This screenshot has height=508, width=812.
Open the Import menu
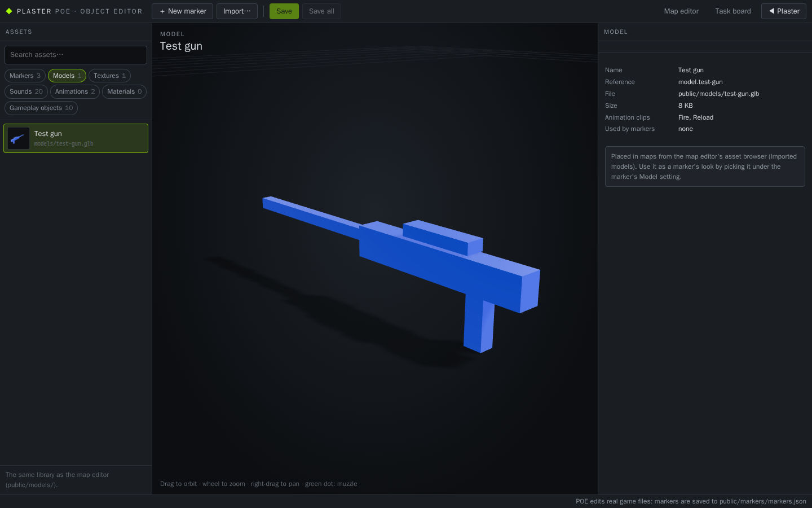click(237, 11)
